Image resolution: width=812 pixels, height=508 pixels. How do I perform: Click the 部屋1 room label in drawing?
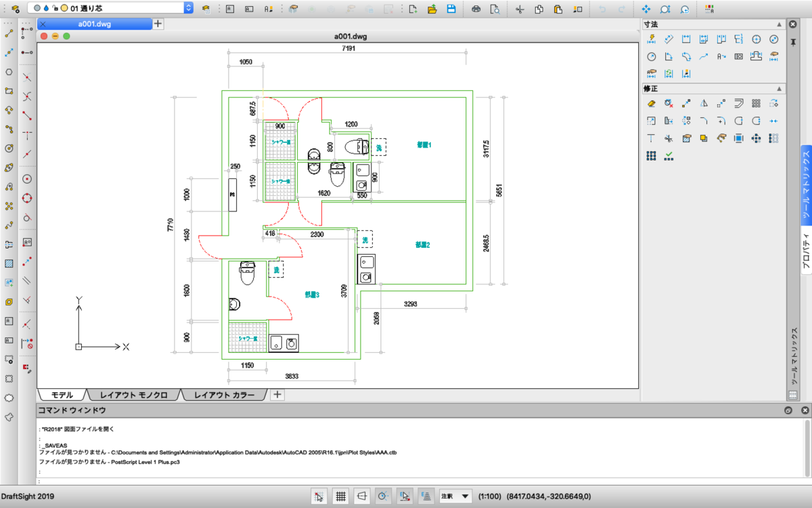pos(424,145)
